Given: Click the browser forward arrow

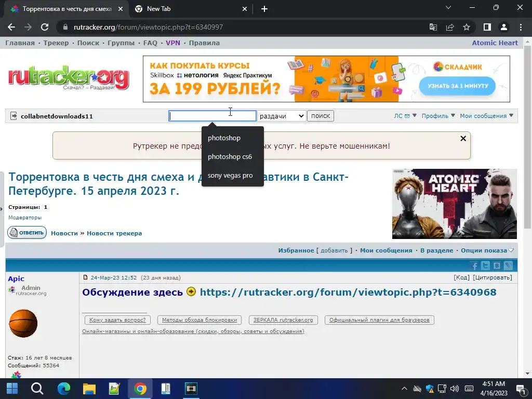Looking at the screenshot, I should click(x=28, y=27).
